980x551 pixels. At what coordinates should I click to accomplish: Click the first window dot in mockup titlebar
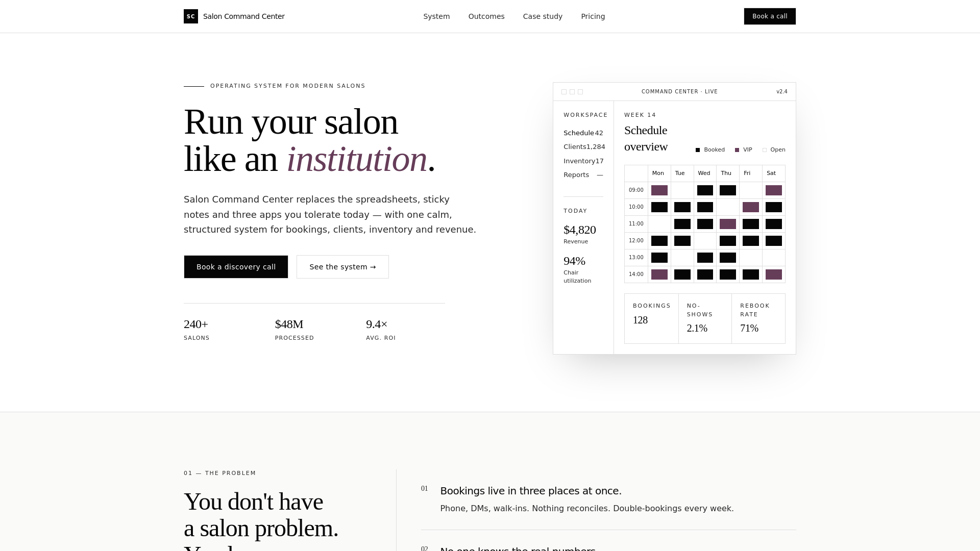(x=564, y=92)
